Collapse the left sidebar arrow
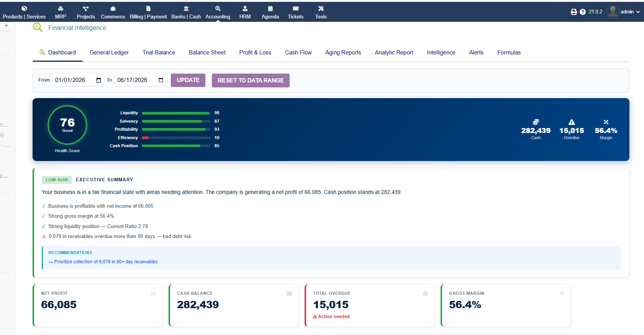 [x=7, y=26]
